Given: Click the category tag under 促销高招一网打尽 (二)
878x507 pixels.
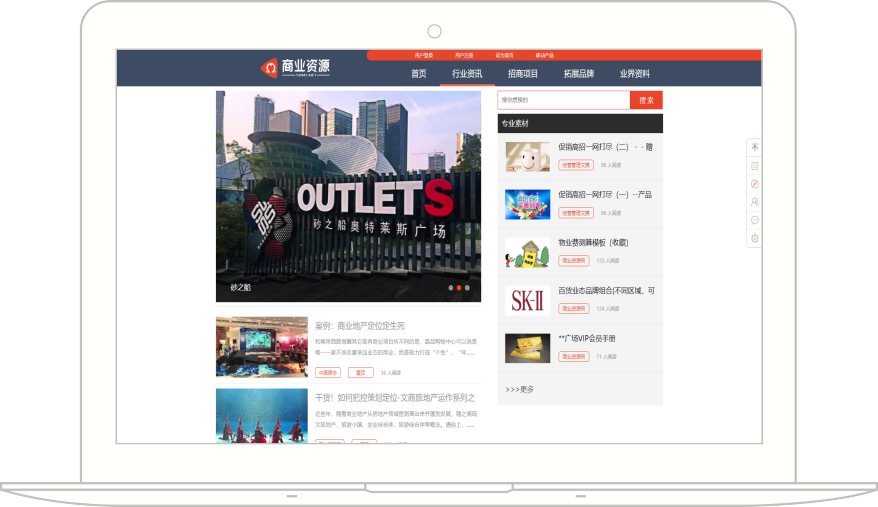Looking at the screenshot, I should pyautogui.click(x=576, y=165).
